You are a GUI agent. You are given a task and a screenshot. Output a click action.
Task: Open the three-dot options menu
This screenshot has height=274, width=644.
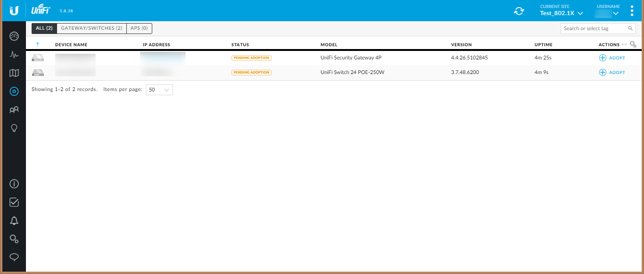632,10
